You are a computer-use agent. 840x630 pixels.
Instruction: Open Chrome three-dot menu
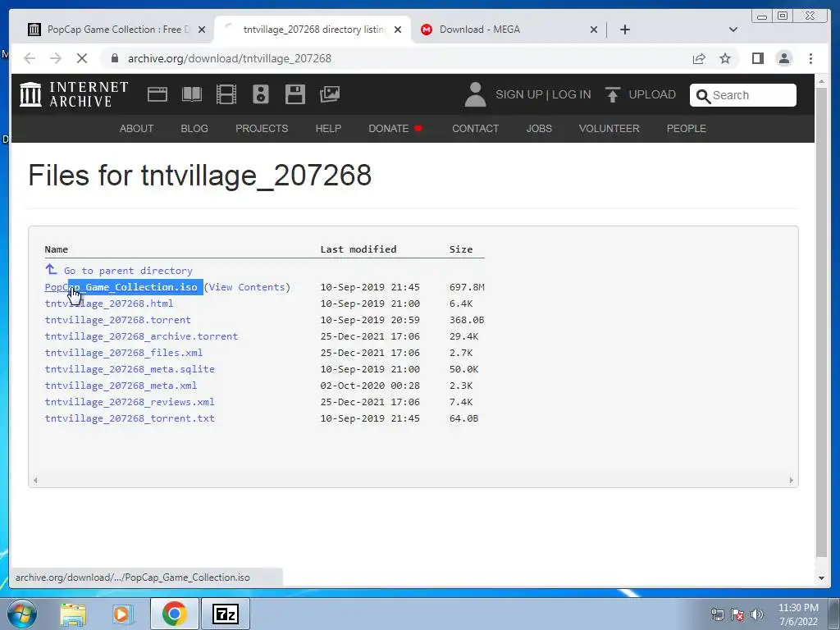pyautogui.click(x=810, y=58)
